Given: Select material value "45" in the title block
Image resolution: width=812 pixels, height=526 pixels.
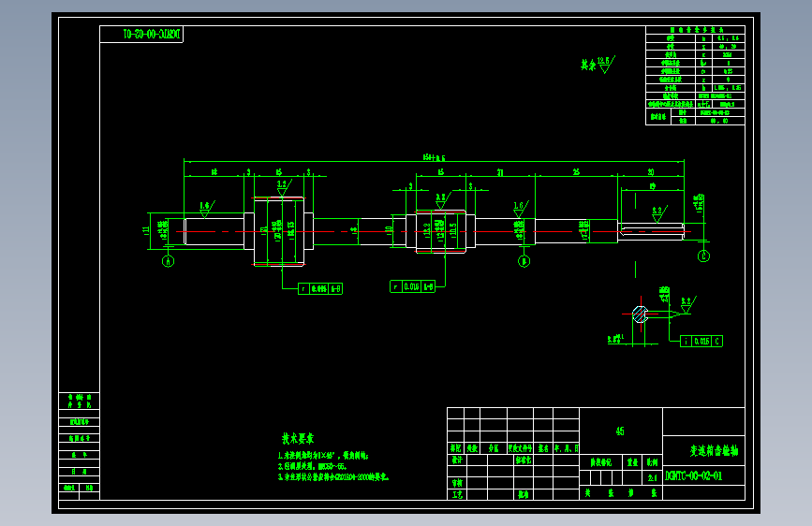Looking at the screenshot, I should (620, 431).
